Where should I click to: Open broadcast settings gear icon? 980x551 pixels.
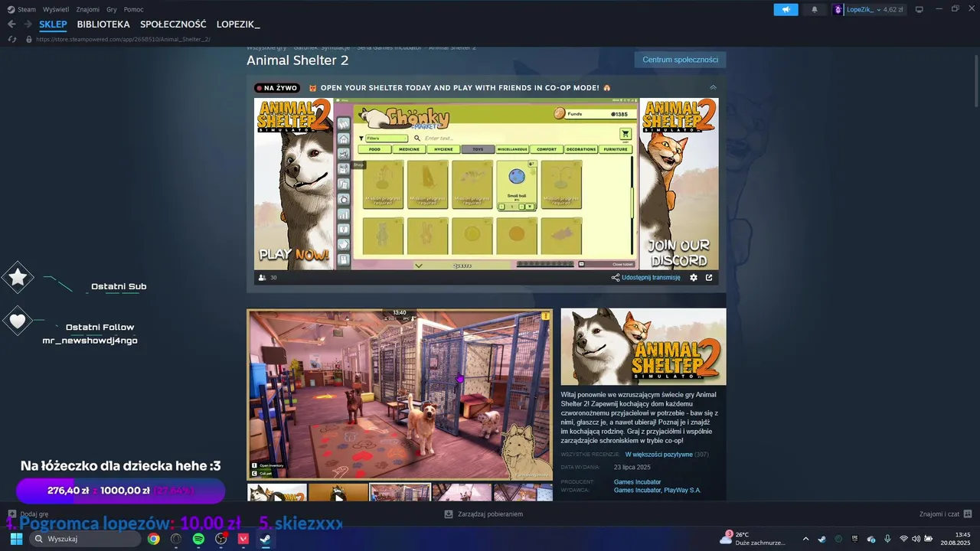[694, 278]
